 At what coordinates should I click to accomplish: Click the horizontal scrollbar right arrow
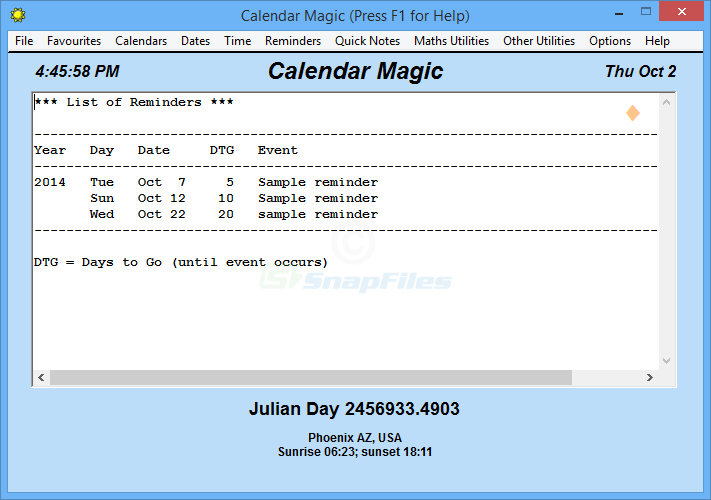coord(650,377)
